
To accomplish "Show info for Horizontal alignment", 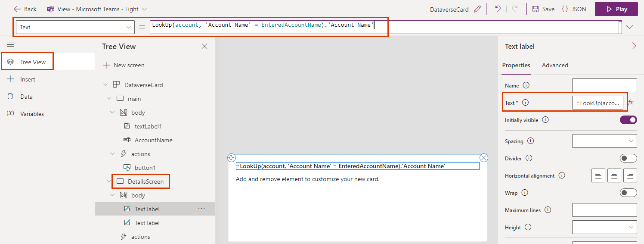I will point(561,175).
